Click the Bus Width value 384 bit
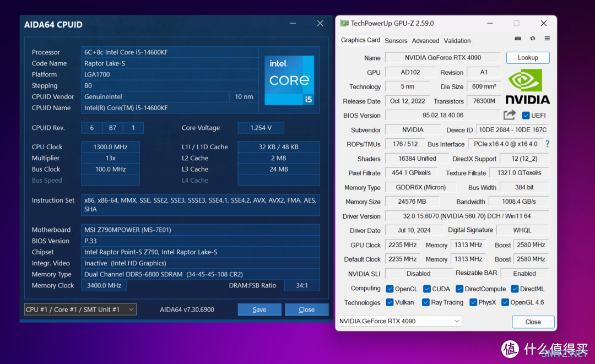Viewport: 595px width, 364px height. point(524,187)
